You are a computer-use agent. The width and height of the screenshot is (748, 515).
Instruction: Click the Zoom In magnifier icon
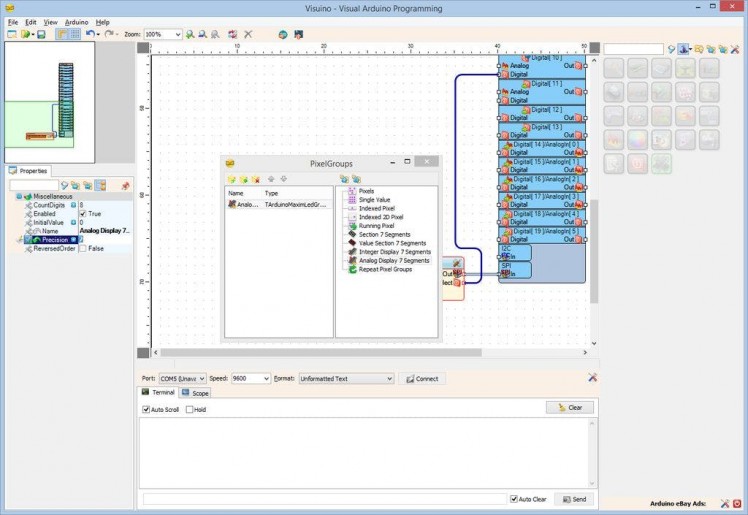tap(190, 34)
